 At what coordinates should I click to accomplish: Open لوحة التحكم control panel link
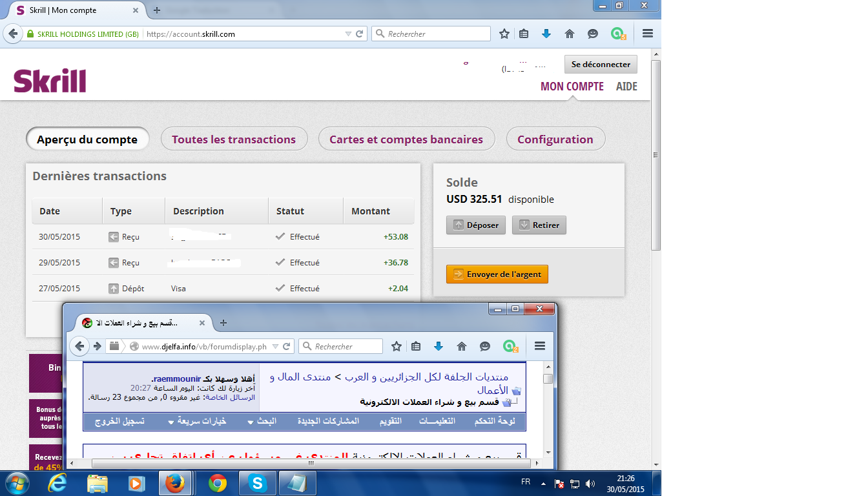495,421
